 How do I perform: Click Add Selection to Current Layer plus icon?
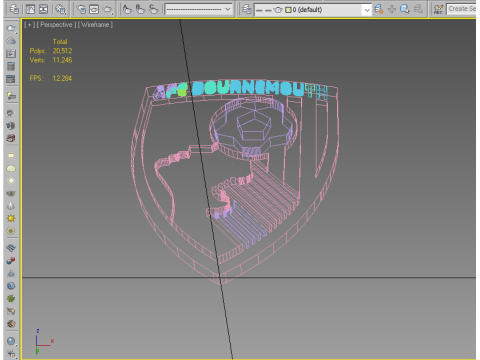click(x=392, y=9)
